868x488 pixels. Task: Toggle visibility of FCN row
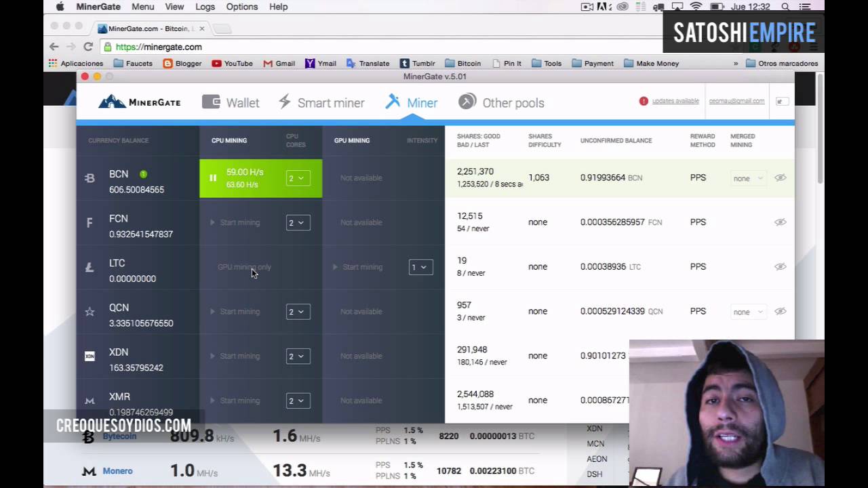(781, 222)
